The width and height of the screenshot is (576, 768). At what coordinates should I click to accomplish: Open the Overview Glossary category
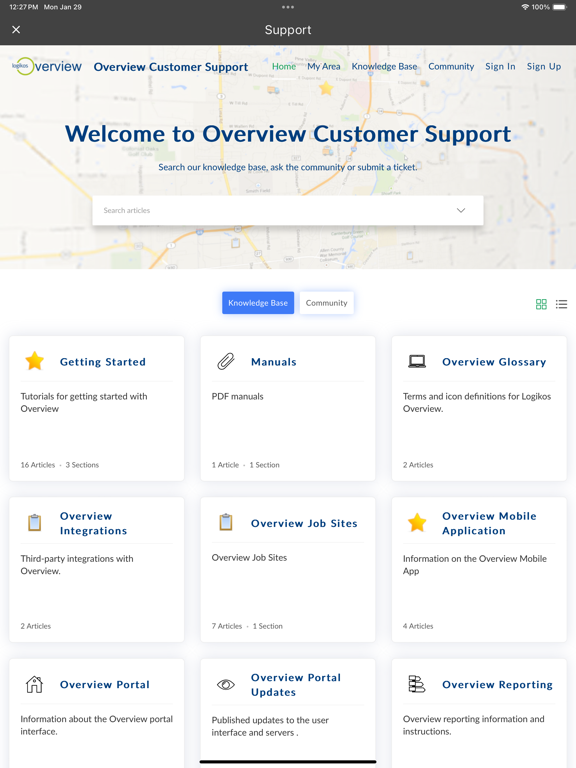click(494, 362)
